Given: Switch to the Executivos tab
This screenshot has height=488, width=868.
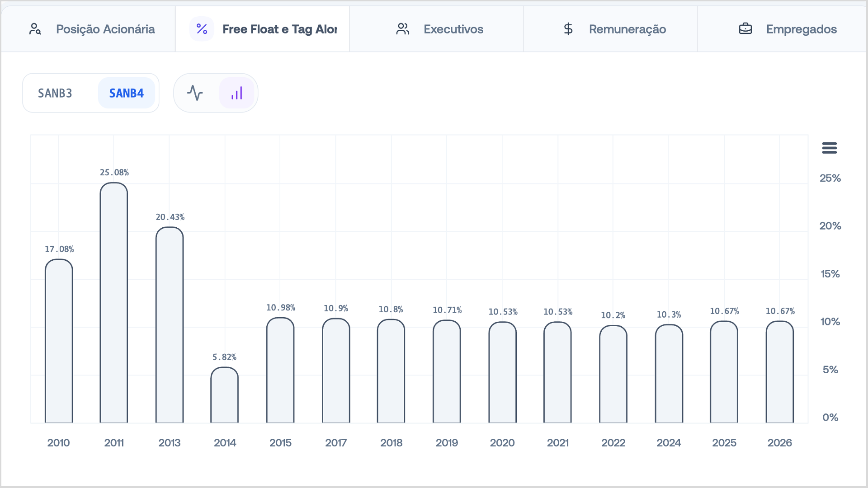Looking at the screenshot, I should point(436,29).
